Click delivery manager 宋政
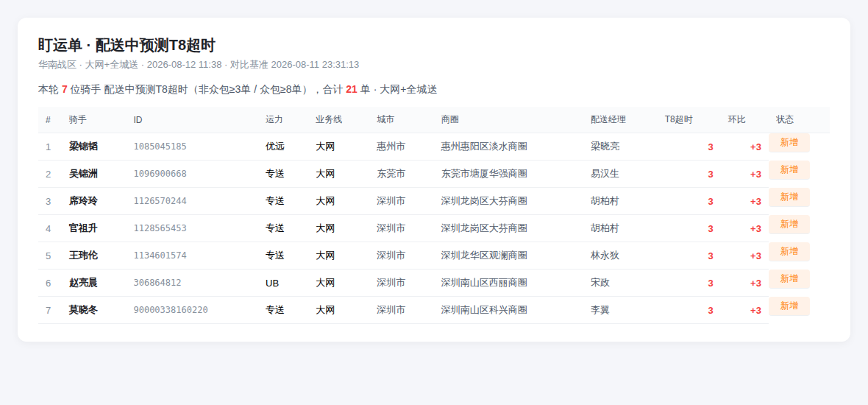Image resolution: width=868 pixels, height=405 pixels. coord(600,283)
